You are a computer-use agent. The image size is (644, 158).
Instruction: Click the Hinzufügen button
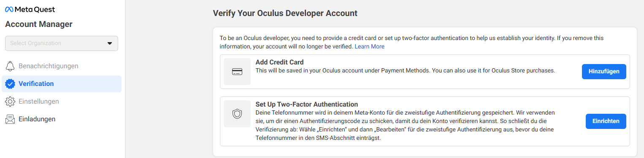604,72
